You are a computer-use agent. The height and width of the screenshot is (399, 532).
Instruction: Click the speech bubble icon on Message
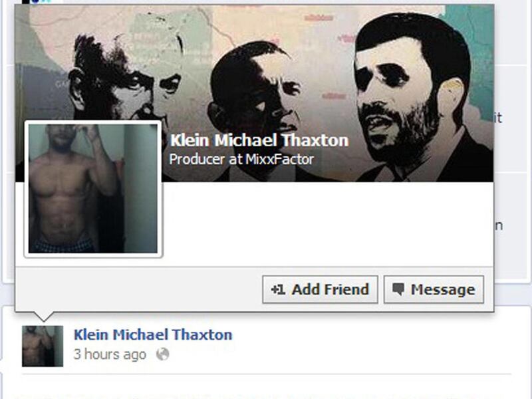[x=398, y=289]
